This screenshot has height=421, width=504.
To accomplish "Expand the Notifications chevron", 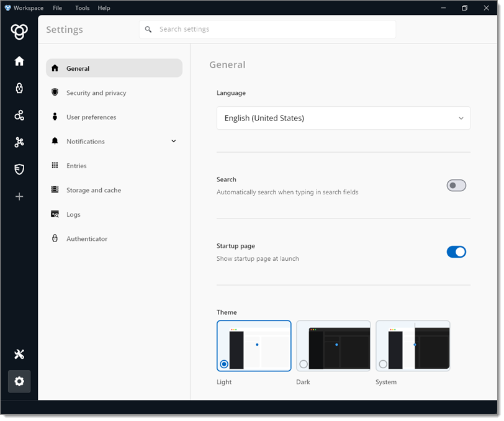I will click(174, 141).
